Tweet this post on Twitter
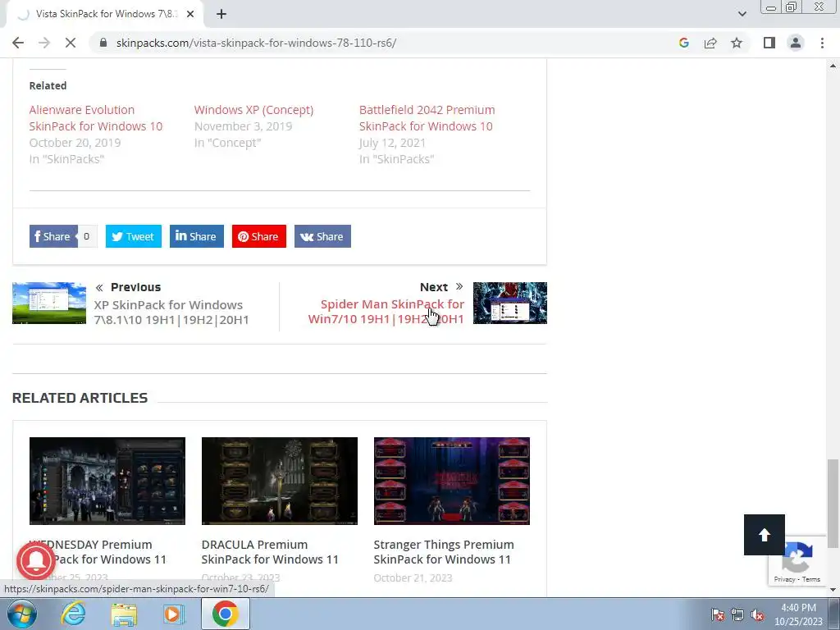The image size is (840, 630). point(134,236)
